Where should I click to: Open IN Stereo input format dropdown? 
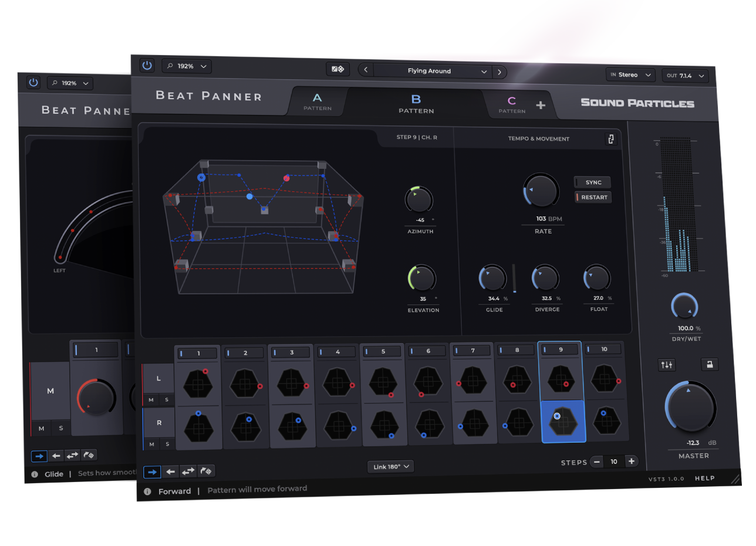(x=630, y=74)
